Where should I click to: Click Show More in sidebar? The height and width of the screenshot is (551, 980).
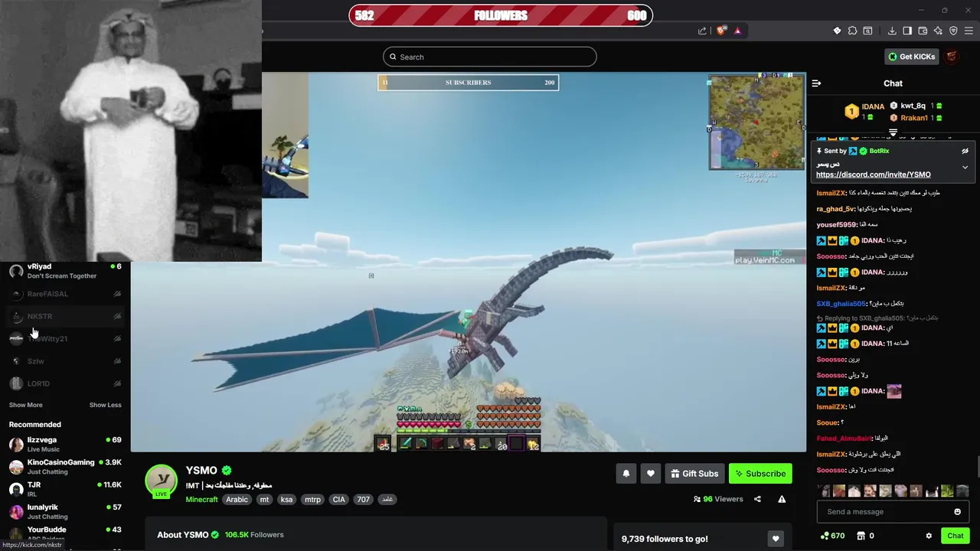pyautogui.click(x=26, y=405)
